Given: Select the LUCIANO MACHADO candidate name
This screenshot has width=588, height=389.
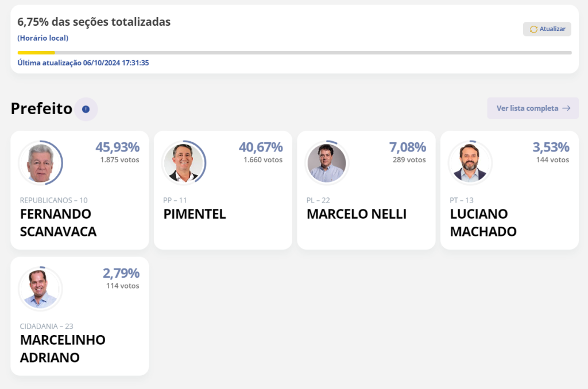Looking at the screenshot, I should 483,223.
